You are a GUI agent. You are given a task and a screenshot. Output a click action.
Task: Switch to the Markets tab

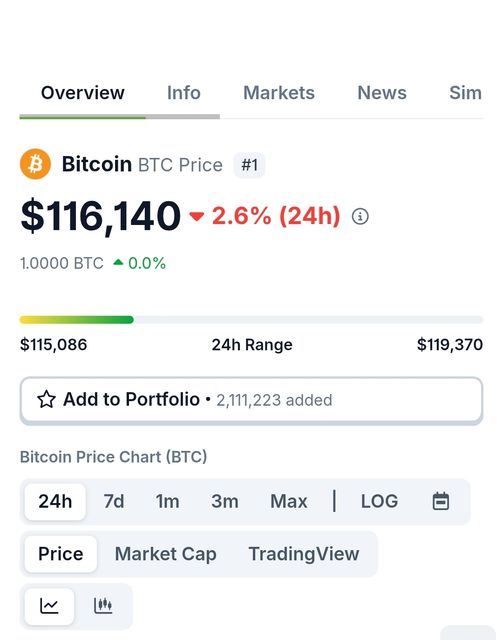pos(279,93)
